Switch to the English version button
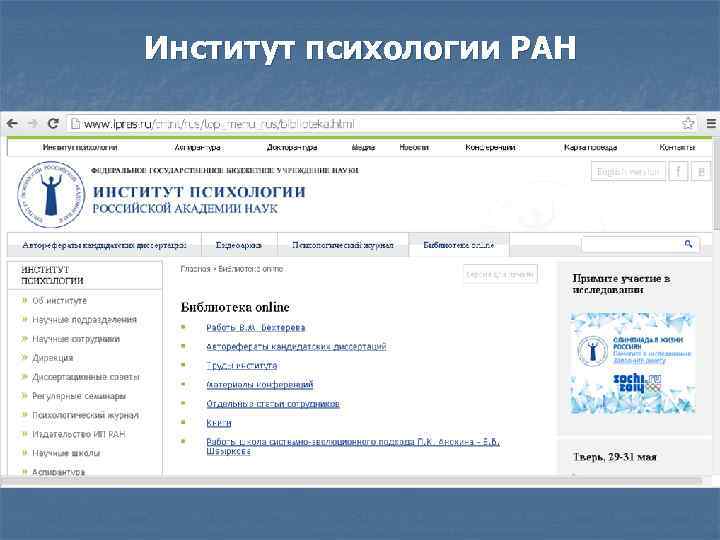This screenshot has height=540, width=720. coord(628,172)
